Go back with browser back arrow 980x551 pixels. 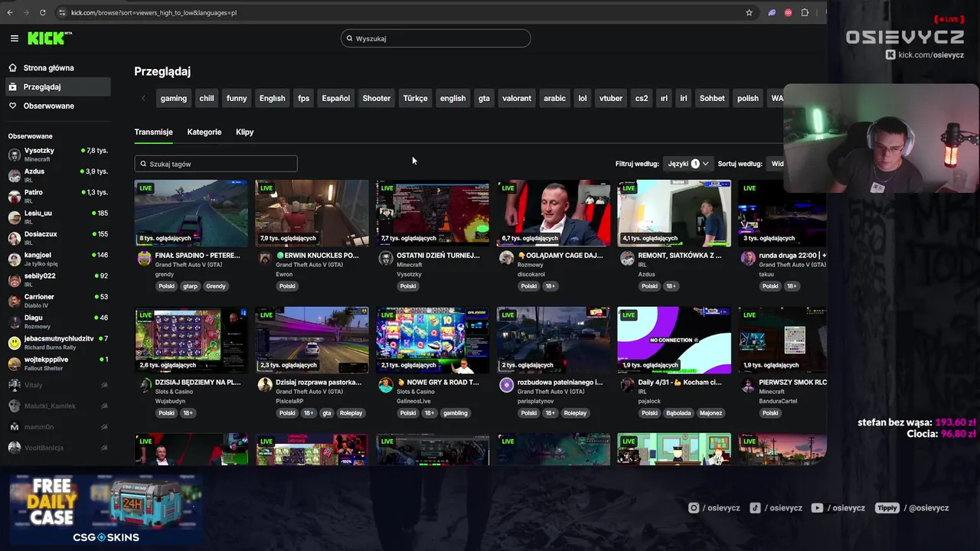pos(10,12)
